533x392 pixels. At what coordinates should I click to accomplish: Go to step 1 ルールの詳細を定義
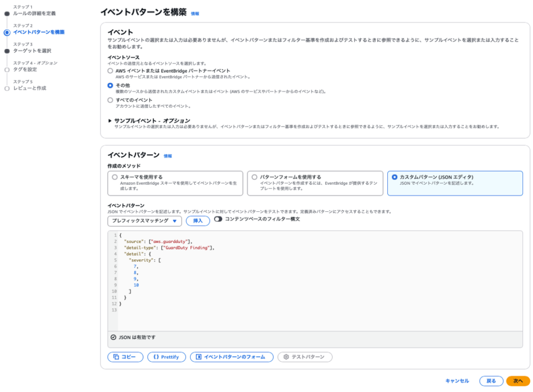pyautogui.click(x=34, y=13)
